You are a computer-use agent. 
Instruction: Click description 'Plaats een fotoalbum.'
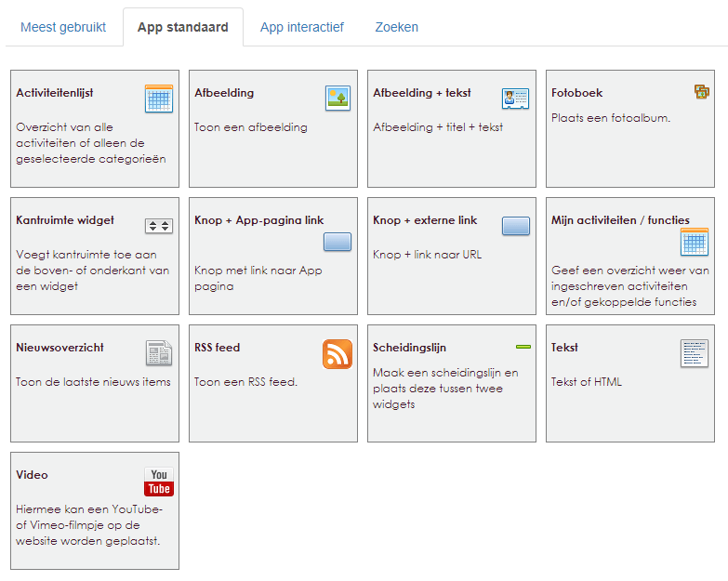point(611,118)
